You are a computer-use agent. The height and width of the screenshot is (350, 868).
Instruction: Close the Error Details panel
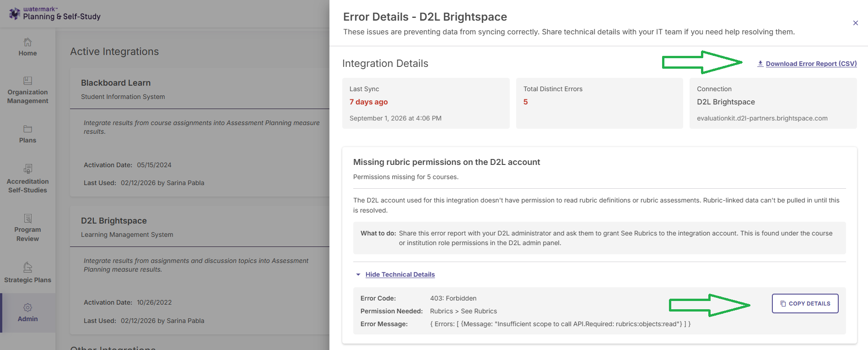coord(855,23)
